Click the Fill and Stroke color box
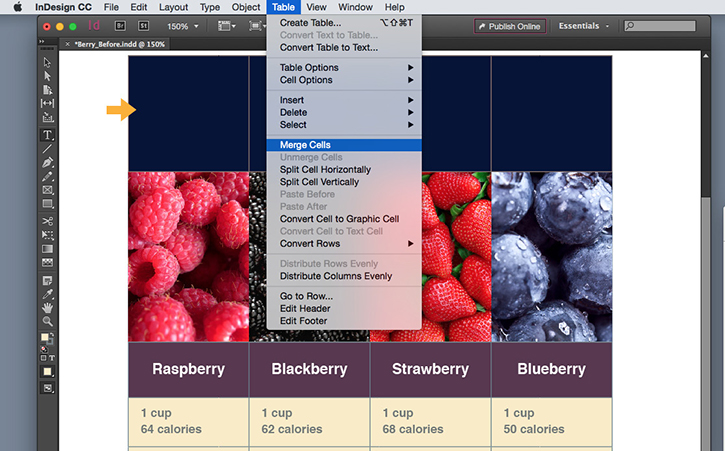The width and height of the screenshot is (725, 451). (x=47, y=339)
